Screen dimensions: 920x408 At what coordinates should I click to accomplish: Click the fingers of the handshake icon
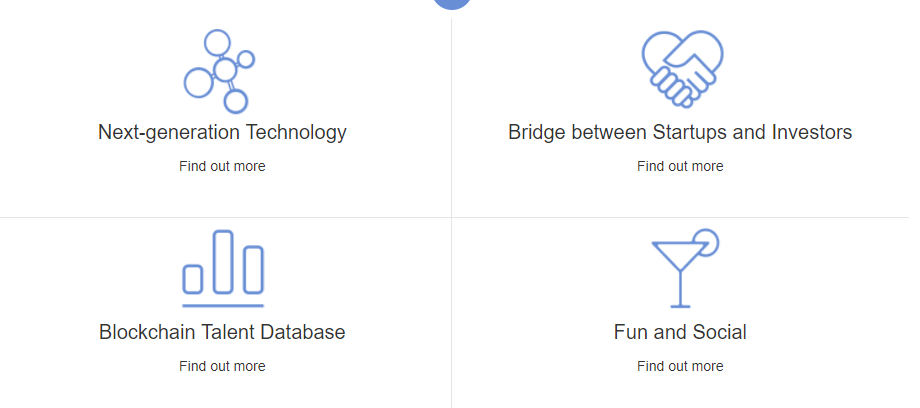(x=671, y=87)
